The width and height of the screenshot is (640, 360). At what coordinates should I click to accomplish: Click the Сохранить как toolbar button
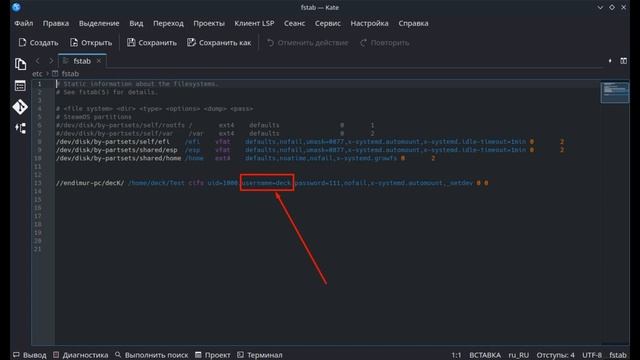click(x=219, y=42)
